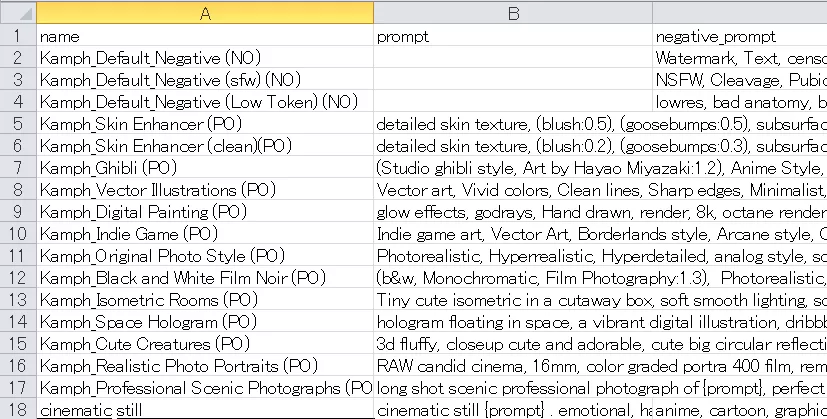Select column B header
This screenshot has height=419, width=827.
click(x=513, y=13)
